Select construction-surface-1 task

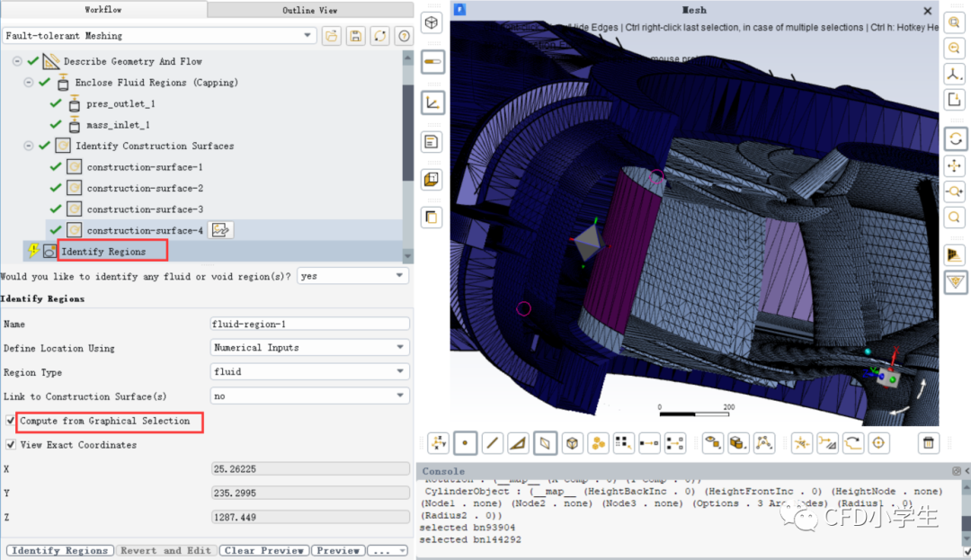144,167
